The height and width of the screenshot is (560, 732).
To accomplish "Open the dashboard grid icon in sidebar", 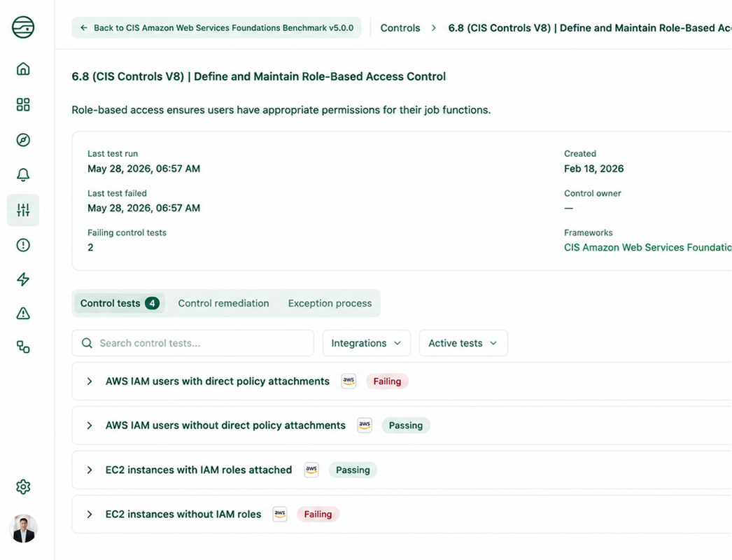I will (x=23, y=104).
